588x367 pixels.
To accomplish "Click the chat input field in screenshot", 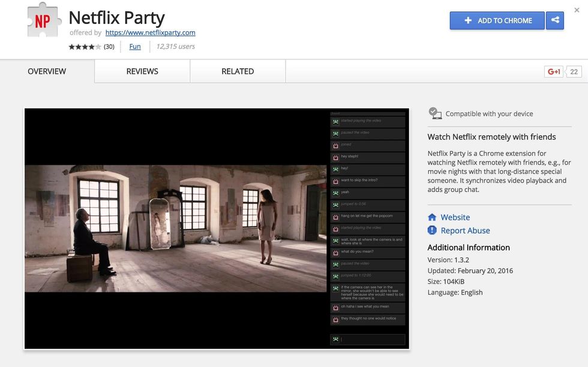I will 372,339.
